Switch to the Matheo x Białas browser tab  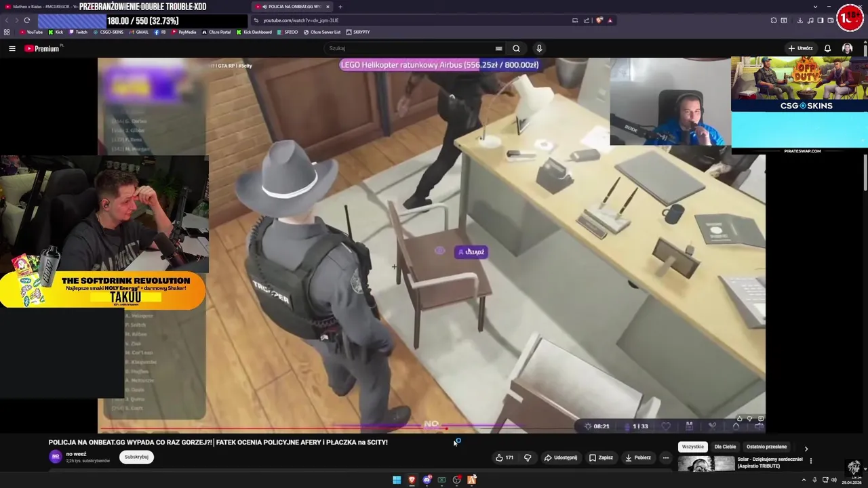coord(41,7)
